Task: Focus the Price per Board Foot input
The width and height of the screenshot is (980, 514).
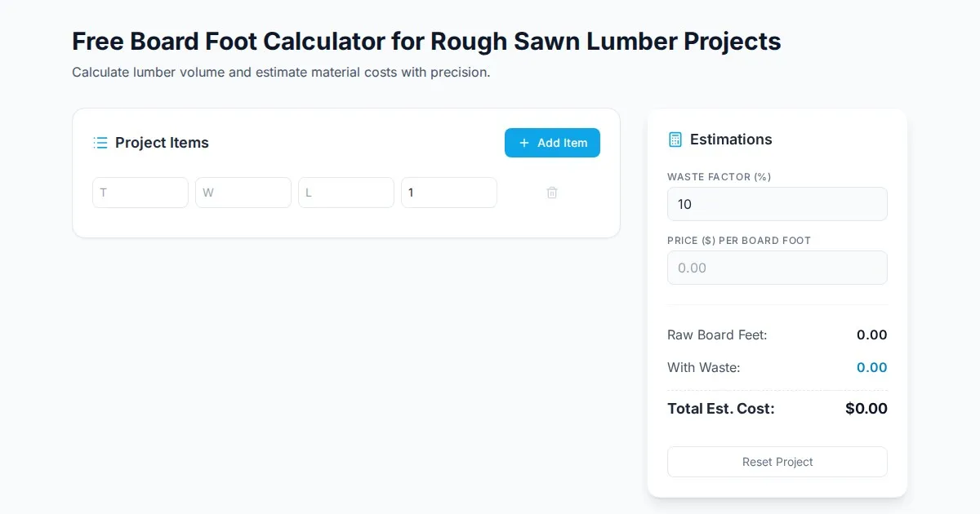Action: 777,268
